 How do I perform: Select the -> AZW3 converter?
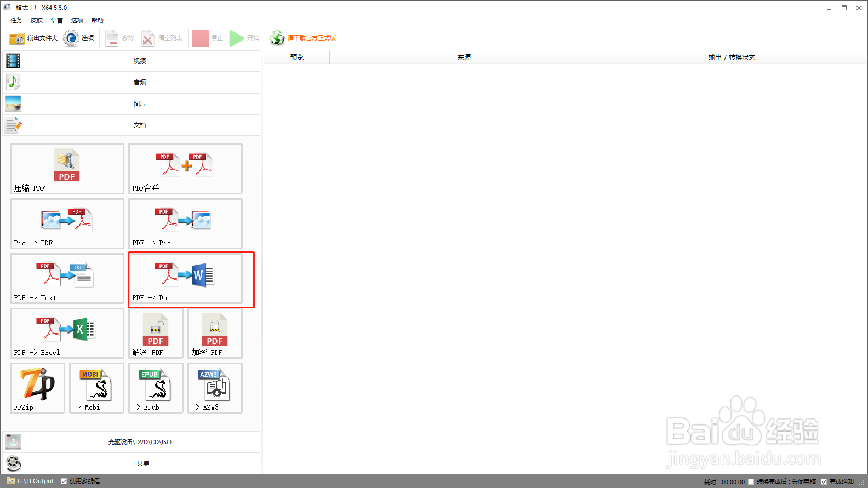(215, 388)
